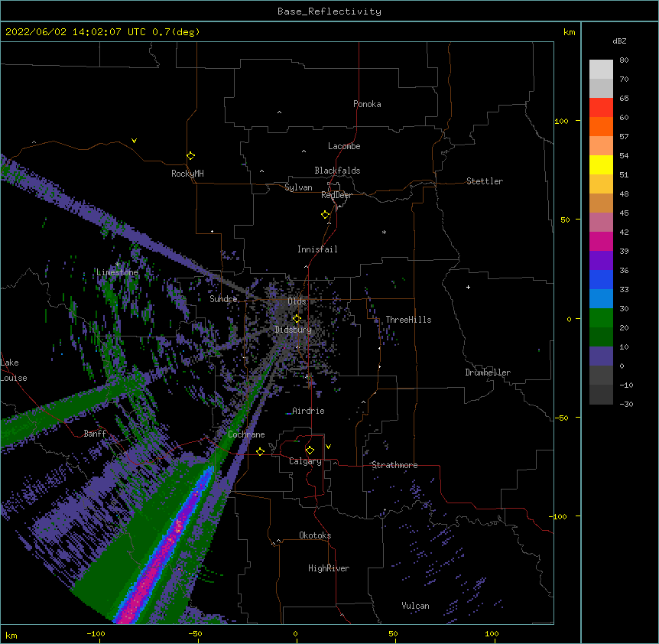The width and height of the screenshot is (659, 644).
Task: Click the -30 value in the dBZ legend
Action: [626, 404]
